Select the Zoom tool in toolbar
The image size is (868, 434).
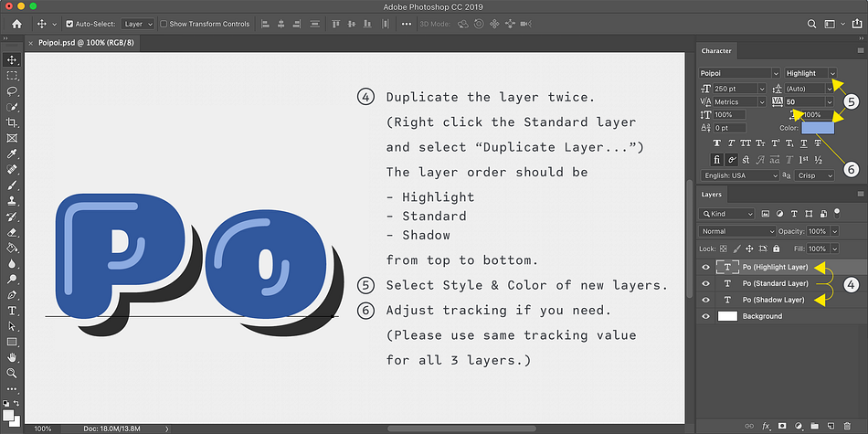tap(12, 373)
